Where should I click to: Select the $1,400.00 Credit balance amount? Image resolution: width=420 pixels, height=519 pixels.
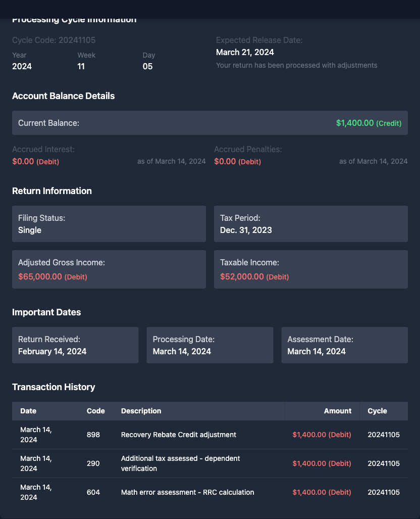tap(369, 123)
